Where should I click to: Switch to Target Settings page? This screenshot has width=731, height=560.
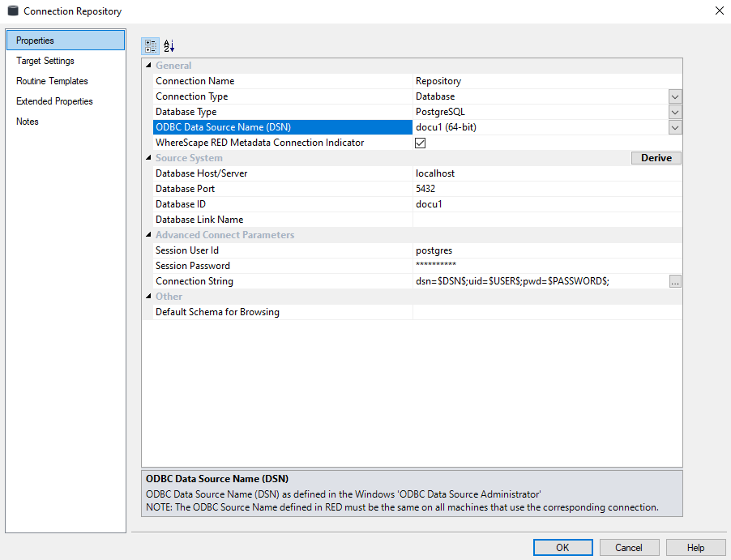pyautogui.click(x=45, y=61)
